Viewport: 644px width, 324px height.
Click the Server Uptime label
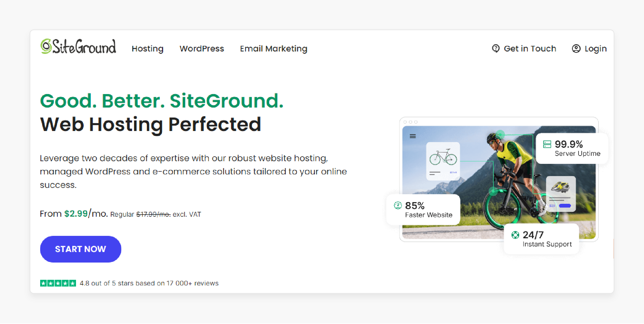[x=577, y=153]
